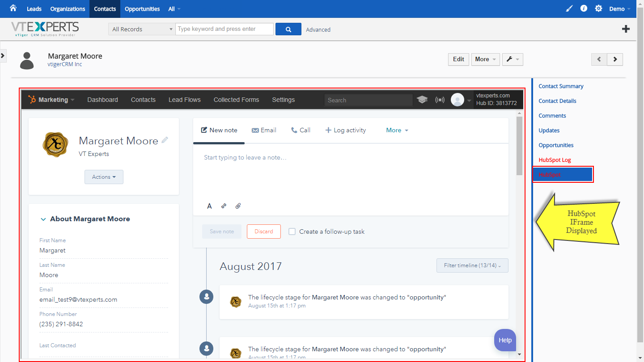Image resolution: width=644 pixels, height=362 pixels.
Task: Open Updates sidebar link
Action: pyautogui.click(x=549, y=130)
